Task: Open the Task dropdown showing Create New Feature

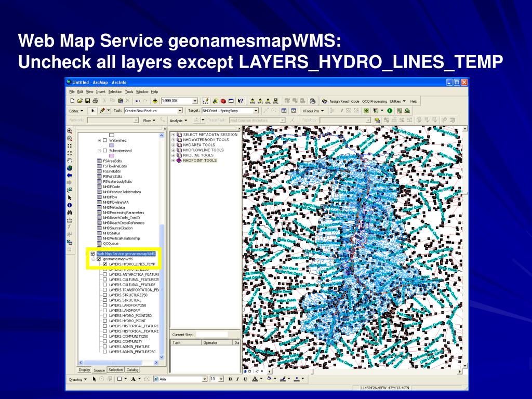Action: tap(180, 111)
